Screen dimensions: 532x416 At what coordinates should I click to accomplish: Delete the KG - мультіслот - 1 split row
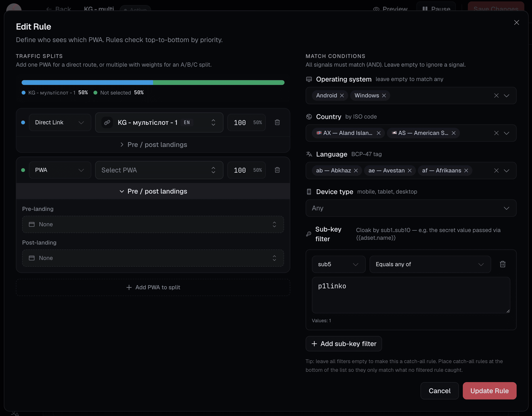point(277,122)
